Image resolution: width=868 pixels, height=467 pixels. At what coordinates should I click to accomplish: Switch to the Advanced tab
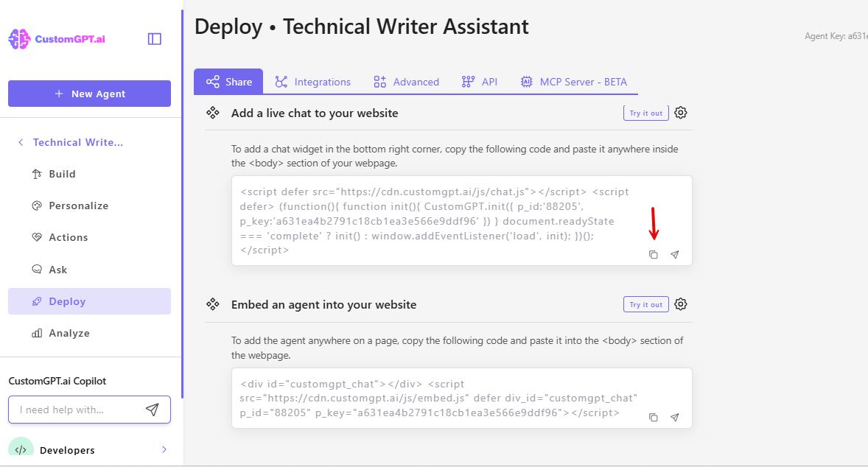(406, 82)
